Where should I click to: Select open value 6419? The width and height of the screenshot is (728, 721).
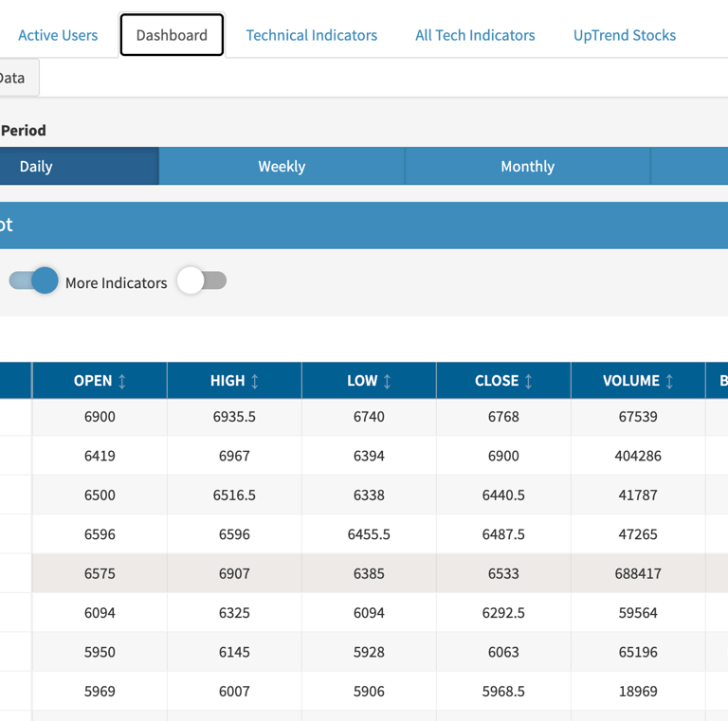(100, 456)
